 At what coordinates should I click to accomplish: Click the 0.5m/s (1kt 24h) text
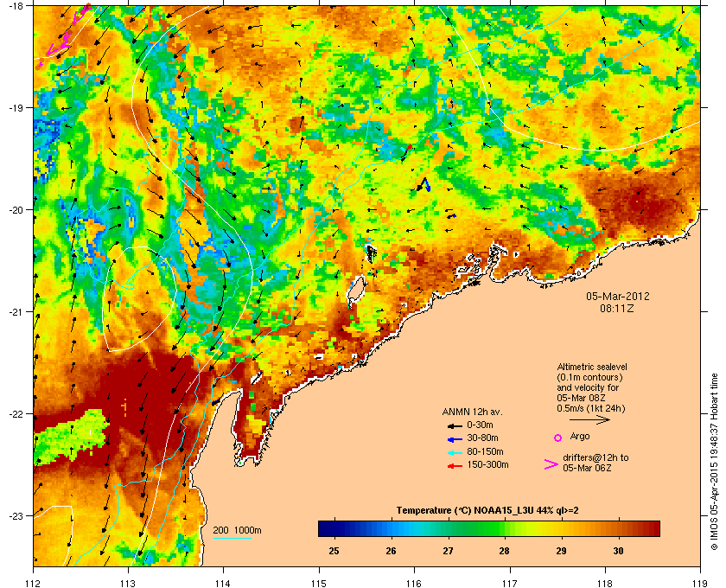pyautogui.click(x=591, y=409)
